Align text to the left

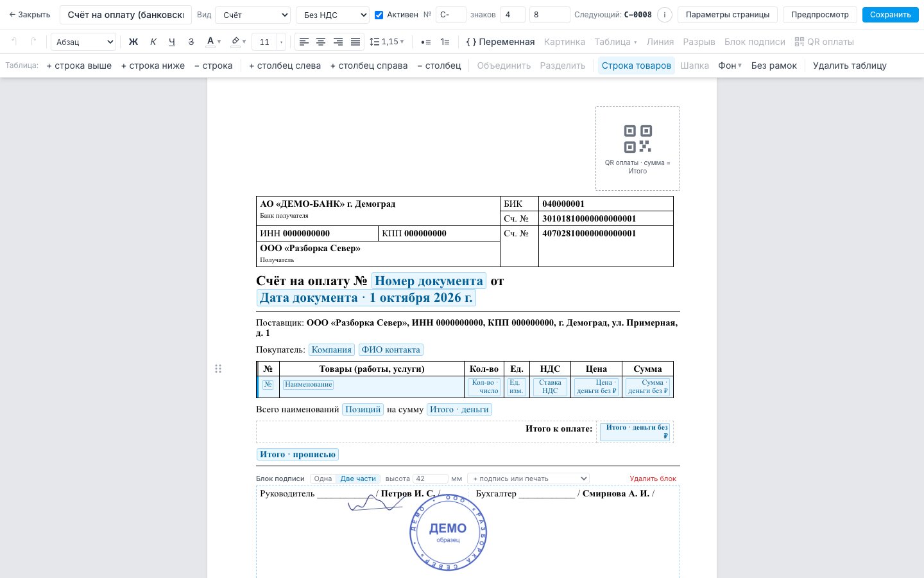[304, 42]
